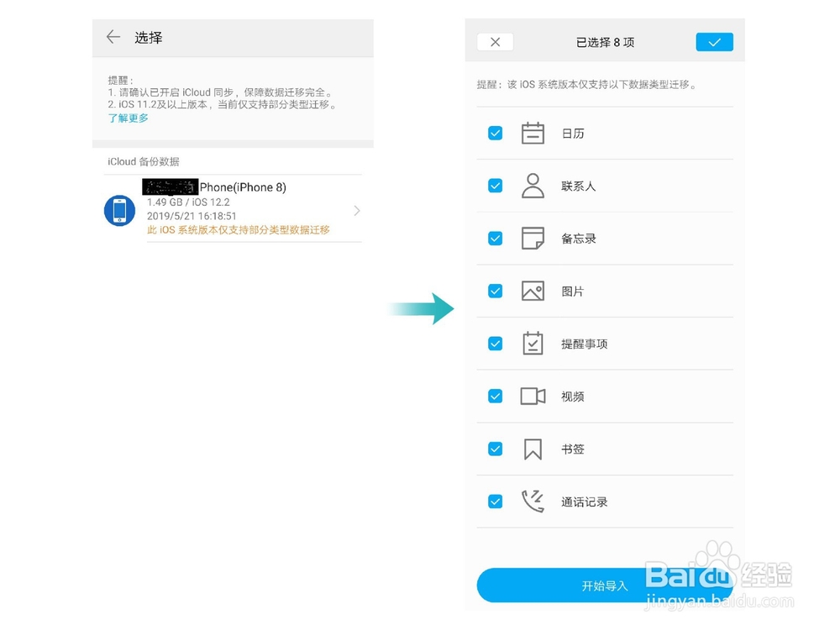Confirm selection with the blue checkmark button
This screenshot has height=630, width=840.
click(x=714, y=41)
